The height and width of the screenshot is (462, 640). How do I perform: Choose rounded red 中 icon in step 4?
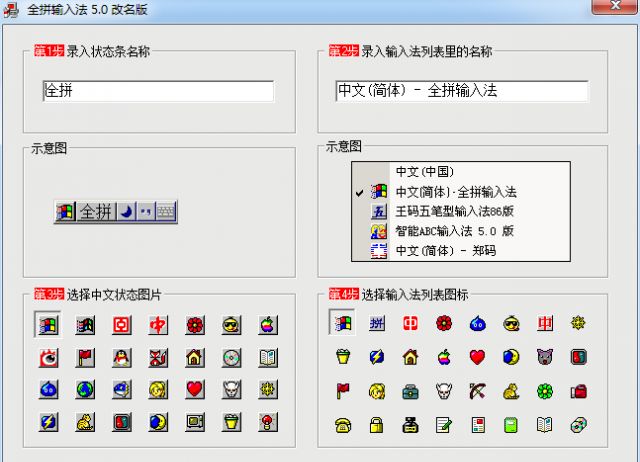click(x=410, y=323)
